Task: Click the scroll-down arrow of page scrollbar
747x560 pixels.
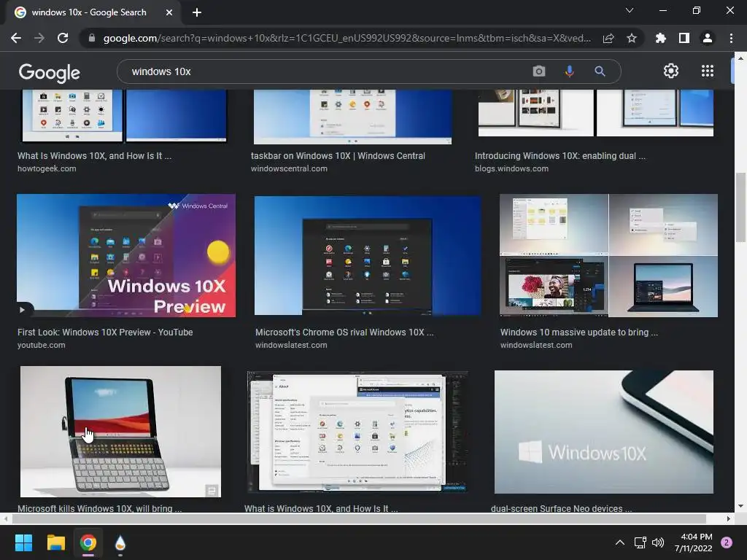Action: pyautogui.click(x=740, y=506)
